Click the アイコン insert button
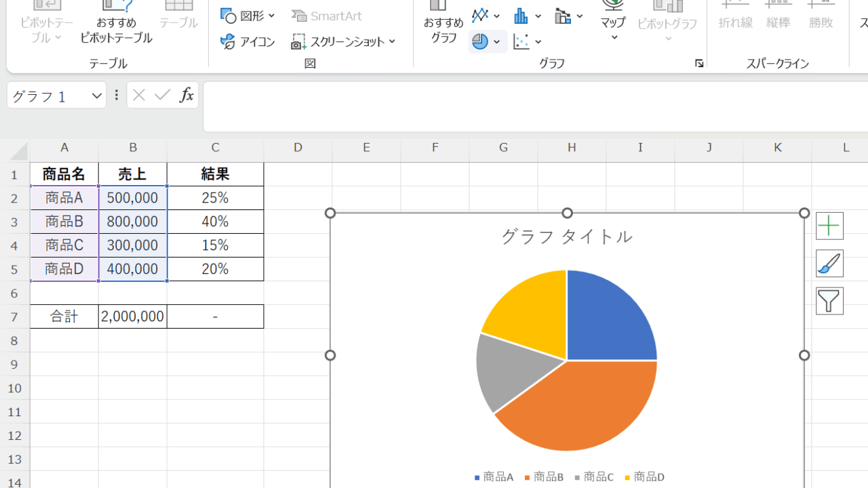868x488 pixels. pyautogui.click(x=248, y=42)
